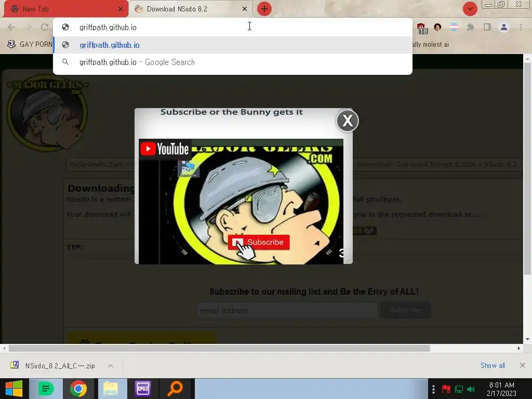
Task: Click the round avatar face extension icon
Action: pos(437,27)
